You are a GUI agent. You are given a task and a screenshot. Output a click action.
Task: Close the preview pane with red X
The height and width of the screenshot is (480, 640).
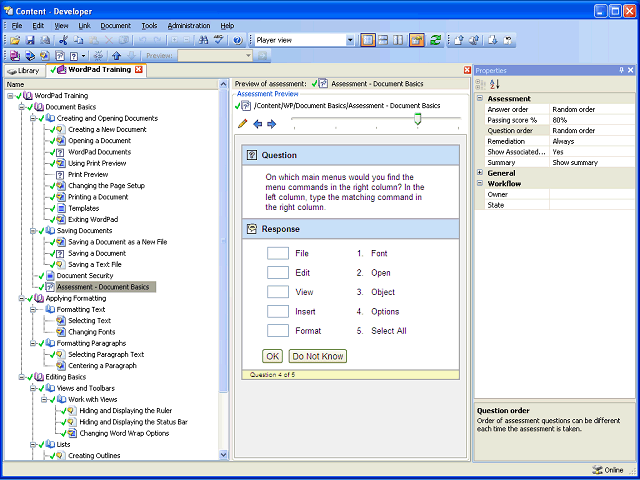[x=467, y=70]
